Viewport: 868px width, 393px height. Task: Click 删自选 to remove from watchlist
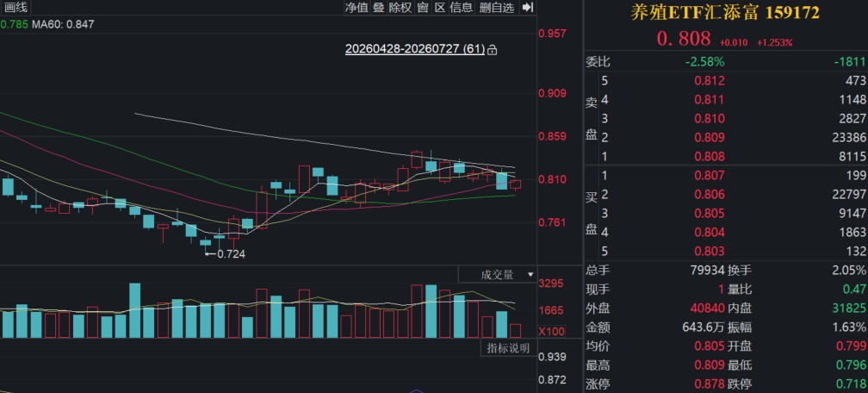point(497,7)
